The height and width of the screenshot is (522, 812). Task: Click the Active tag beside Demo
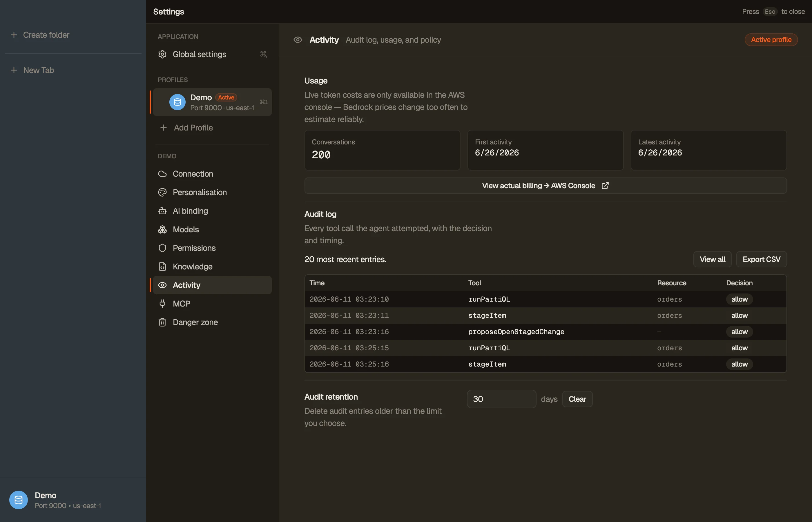pos(226,98)
